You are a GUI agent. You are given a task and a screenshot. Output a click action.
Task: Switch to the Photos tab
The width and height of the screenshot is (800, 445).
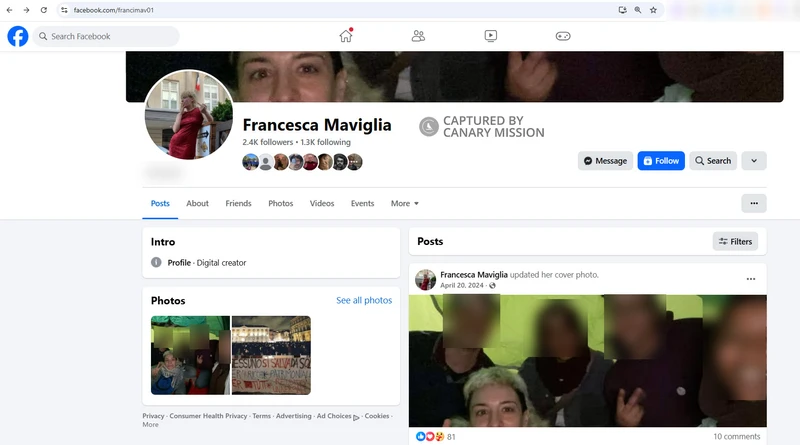pyautogui.click(x=281, y=203)
